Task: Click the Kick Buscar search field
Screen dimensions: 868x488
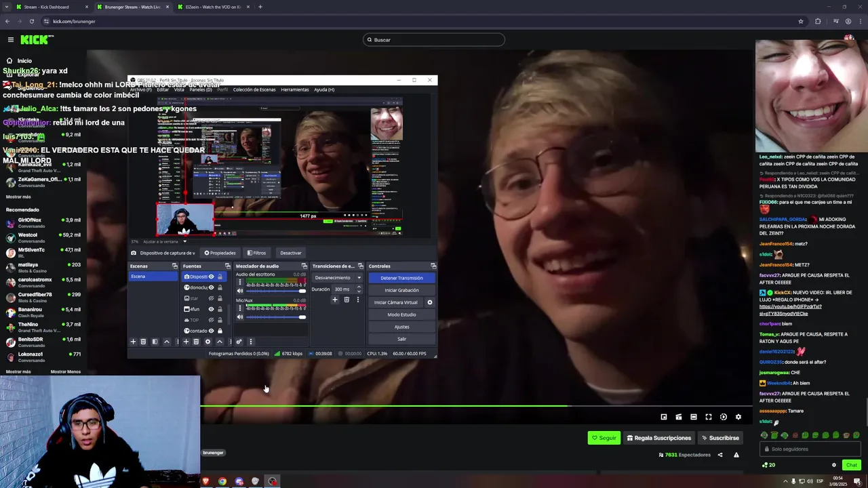Action: (x=434, y=39)
